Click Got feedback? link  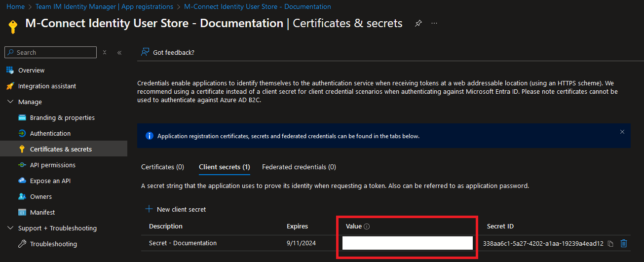point(174,52)
